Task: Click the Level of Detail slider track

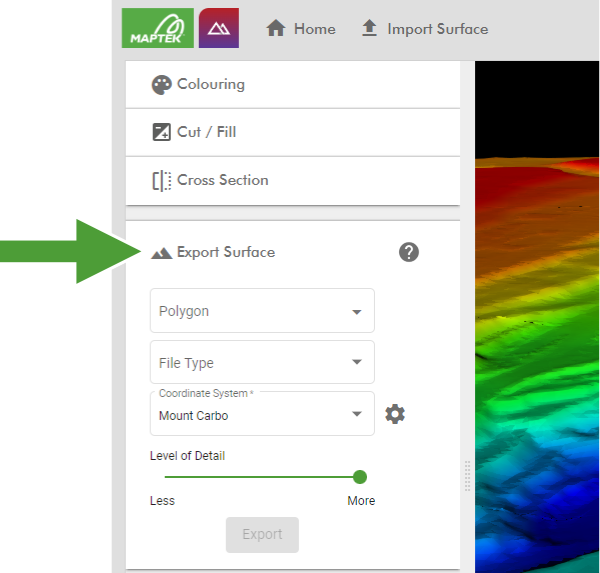Action: click(262, 477)
